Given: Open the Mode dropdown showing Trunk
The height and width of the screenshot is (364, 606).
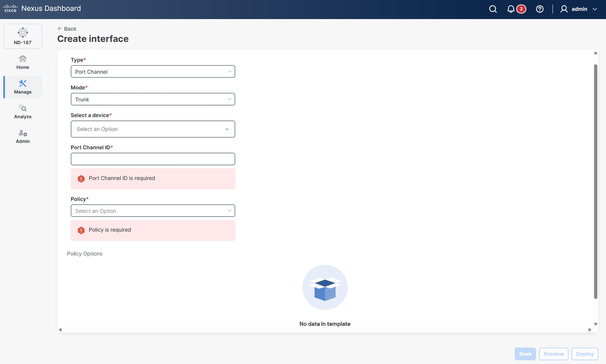Looking at the screenshot, I should tap(153, 99).
